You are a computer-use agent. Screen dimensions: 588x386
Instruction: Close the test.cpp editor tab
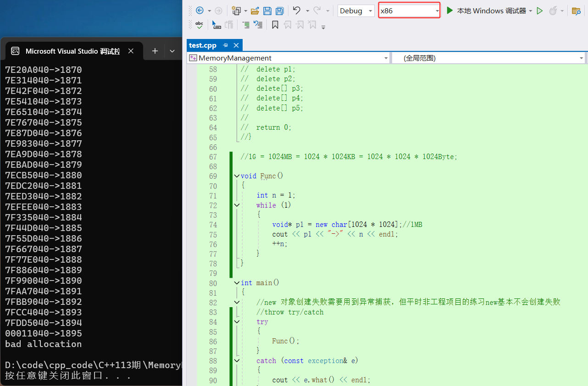coord(236,45)
